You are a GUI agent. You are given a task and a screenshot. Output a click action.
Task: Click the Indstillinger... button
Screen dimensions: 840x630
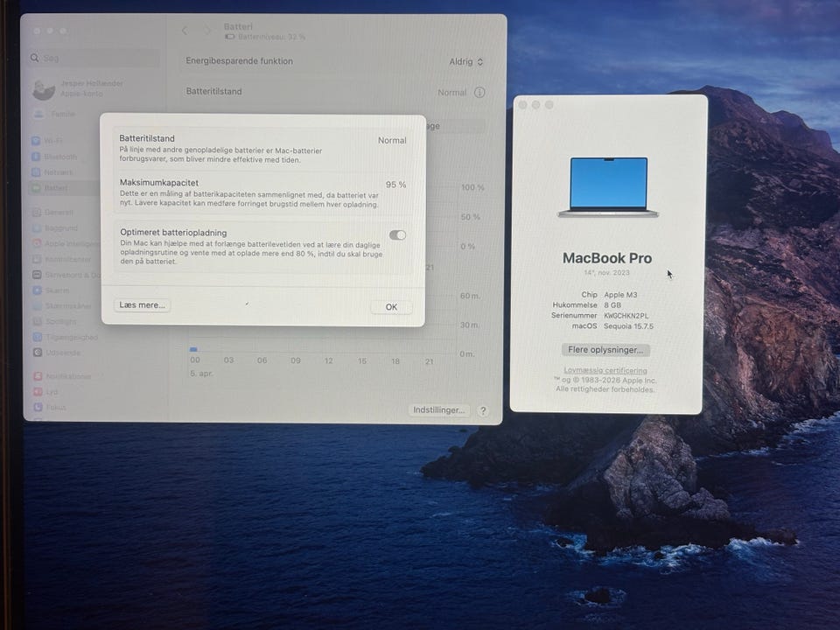pyautogui.click(x=438, y=409)
